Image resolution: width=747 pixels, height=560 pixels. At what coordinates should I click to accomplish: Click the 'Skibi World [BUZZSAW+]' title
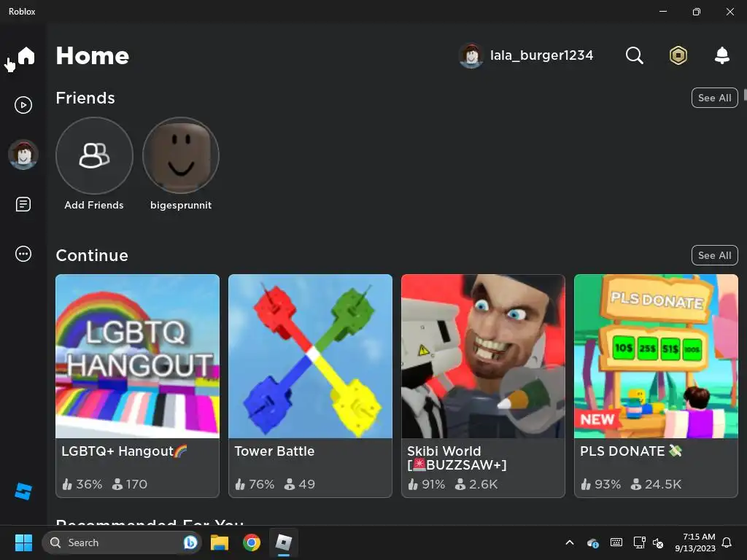[457, 458]
